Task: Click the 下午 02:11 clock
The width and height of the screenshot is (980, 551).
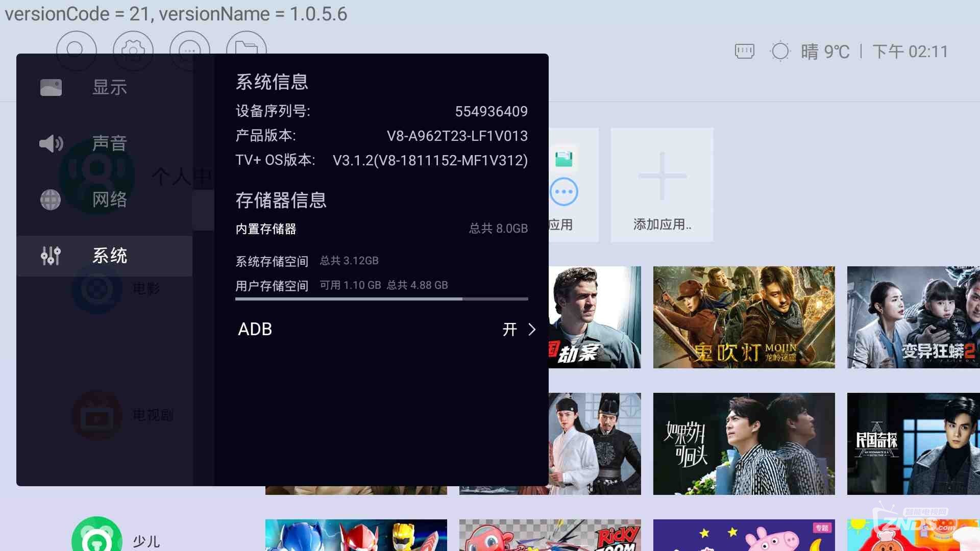Action: coord(910,52)
